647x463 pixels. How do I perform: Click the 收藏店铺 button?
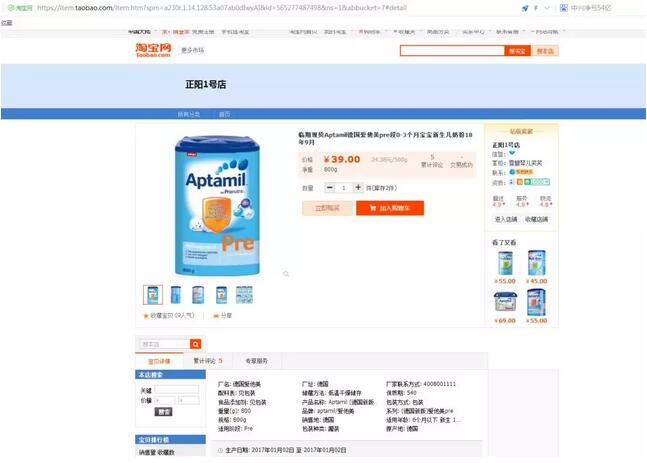[537, 220]
